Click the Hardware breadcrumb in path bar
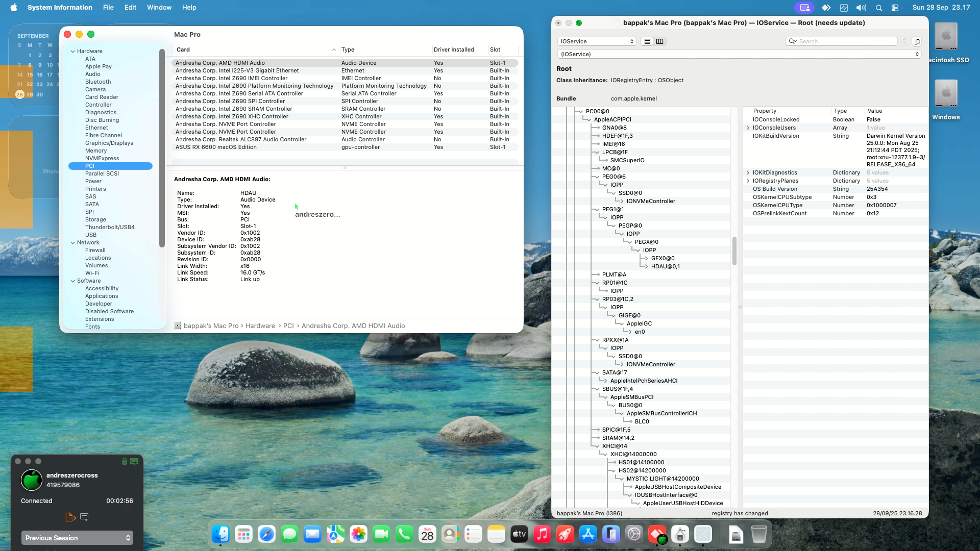Viewport: 980px width, 551px height. coord(260,325)
